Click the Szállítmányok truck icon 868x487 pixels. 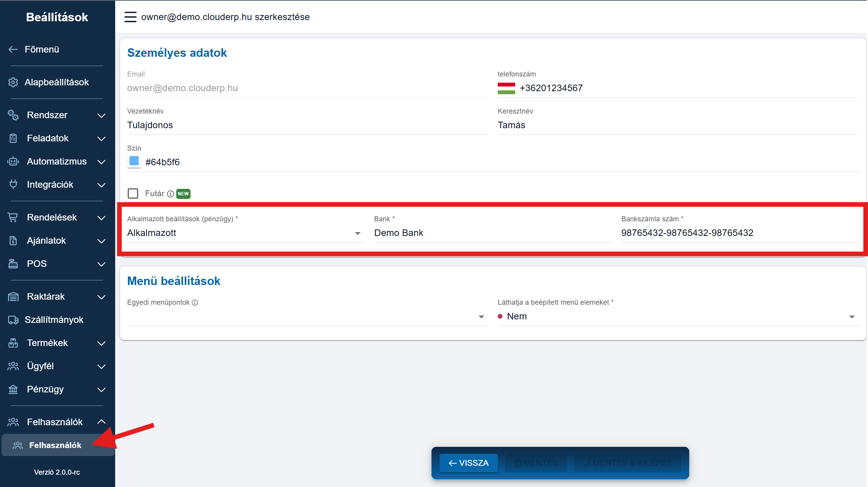coord(13,320)
